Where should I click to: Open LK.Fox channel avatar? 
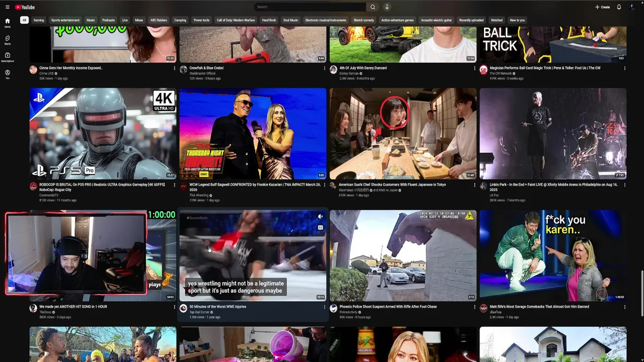pyautogui.click(x=484, y=186)
